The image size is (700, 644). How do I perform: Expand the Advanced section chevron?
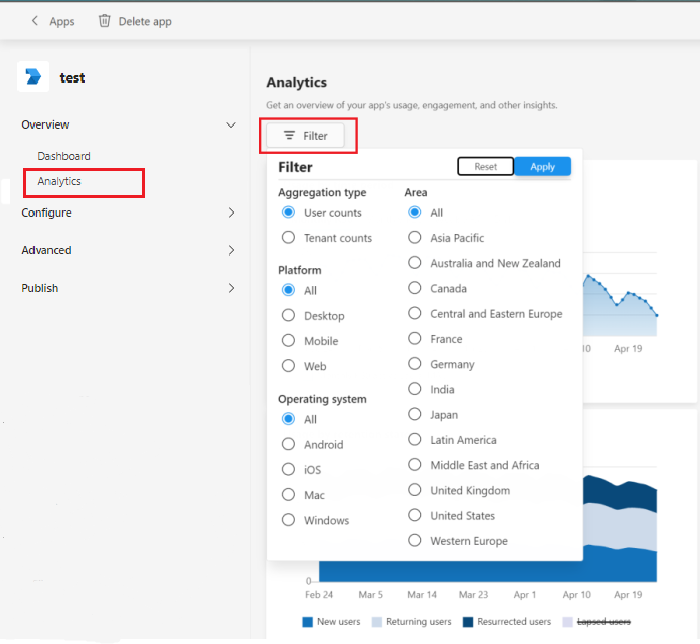coord(231,250)
